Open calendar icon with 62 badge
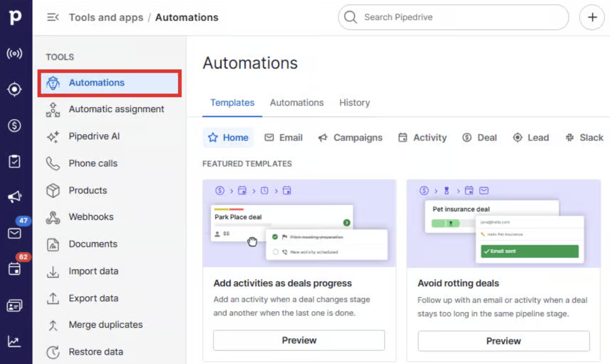 pyautogui.click(x=15, y=269)
